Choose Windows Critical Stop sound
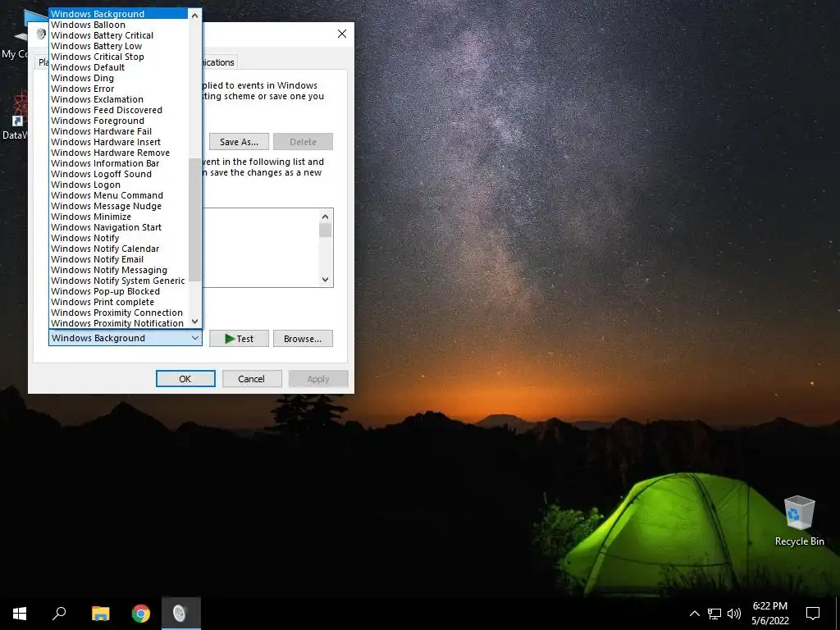 tap(119, 57)
